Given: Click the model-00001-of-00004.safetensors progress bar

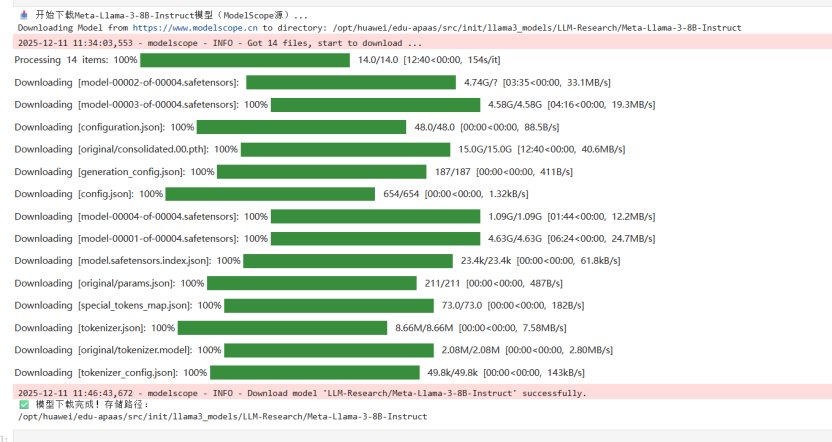Looking at the screenshot, I should [x=376, y=239].
